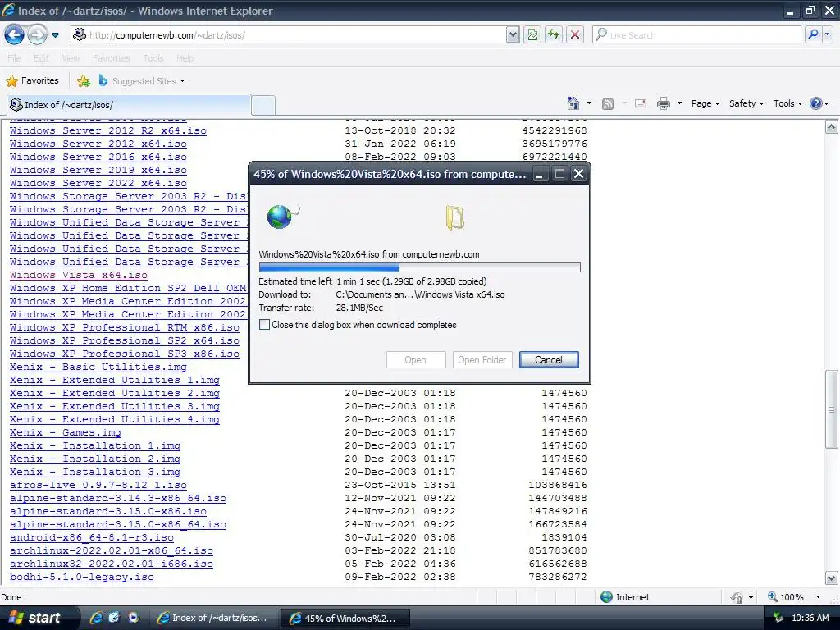Open alpine-standard-3.14.3-x86_64.iso link
The height and width of the screenshot is (630, 840).
click(118, 498)
